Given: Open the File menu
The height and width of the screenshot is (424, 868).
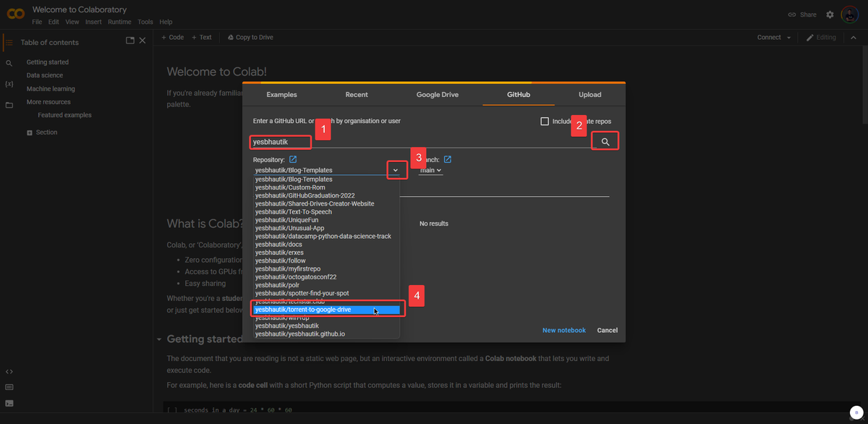Looking at the screenshot, I should click(37, 22).
